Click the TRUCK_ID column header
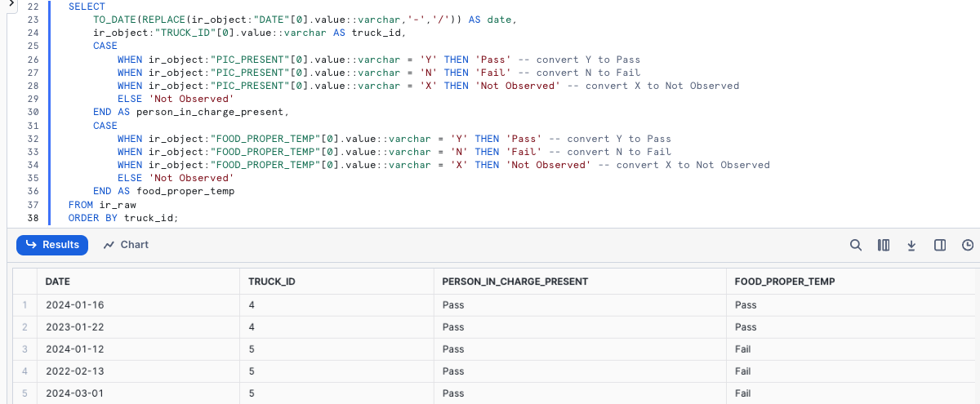This screenshot has height=404, width=980. click(271, 282)
